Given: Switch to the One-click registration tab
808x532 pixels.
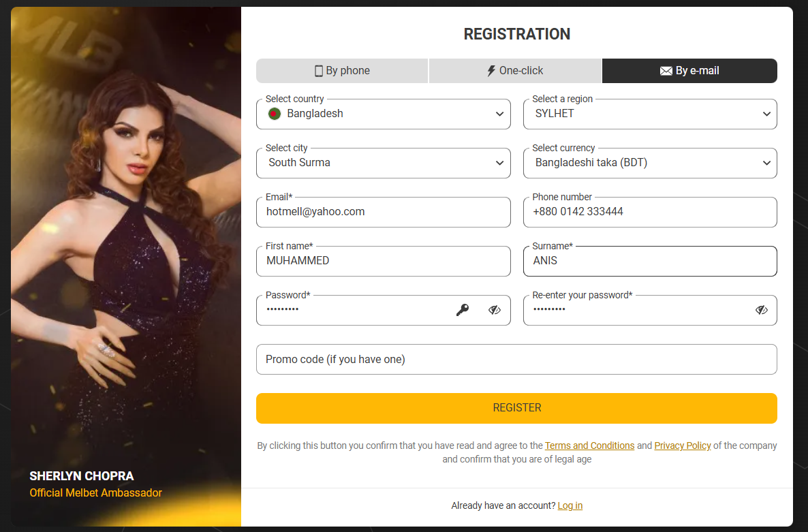Looking at the screenshot, I should point(515,70).
